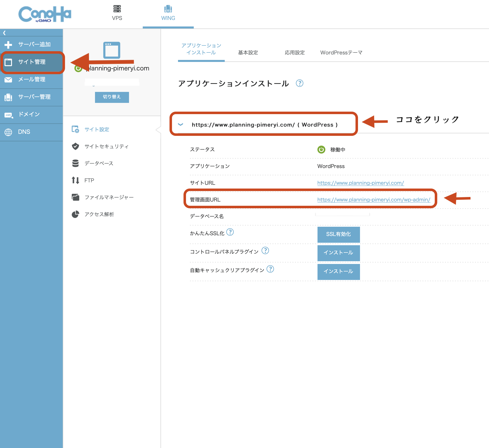
Task: Click the globe icon for DNS
Action: pyautogui.click(x=8, y=132)
